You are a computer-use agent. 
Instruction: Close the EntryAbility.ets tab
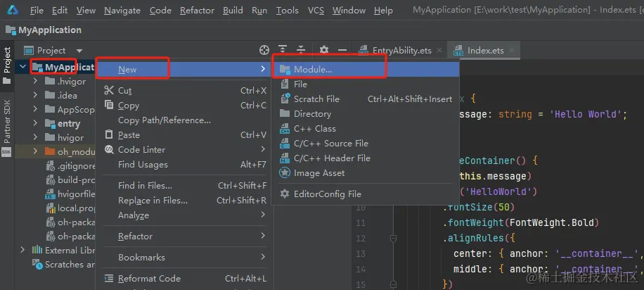pyautogui.click(x=439, y=50)
